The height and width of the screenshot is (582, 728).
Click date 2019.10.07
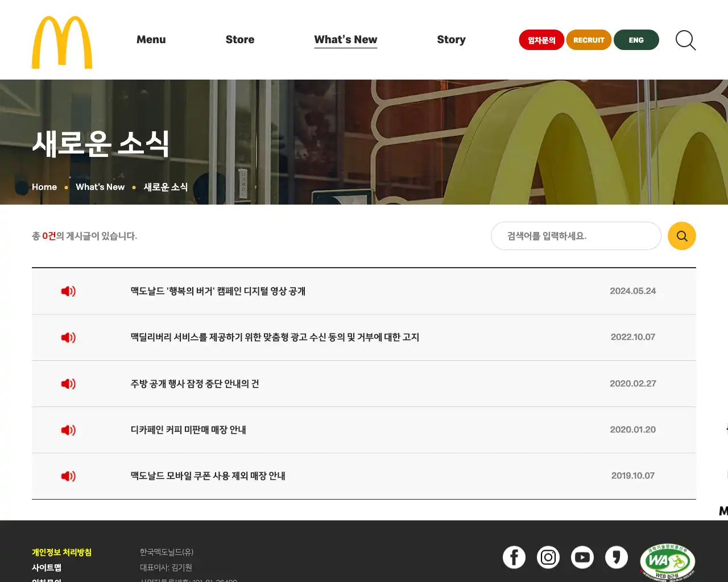click(633, 476)
